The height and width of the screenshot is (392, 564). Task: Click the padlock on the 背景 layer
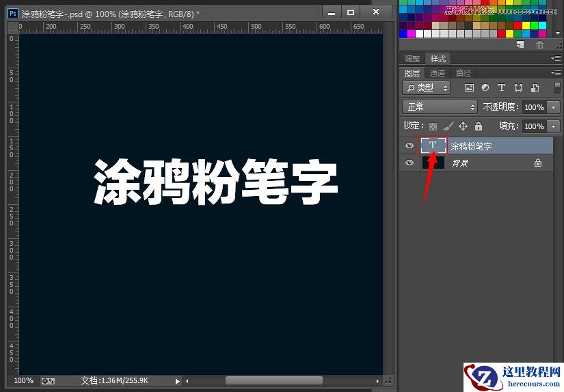538,163
